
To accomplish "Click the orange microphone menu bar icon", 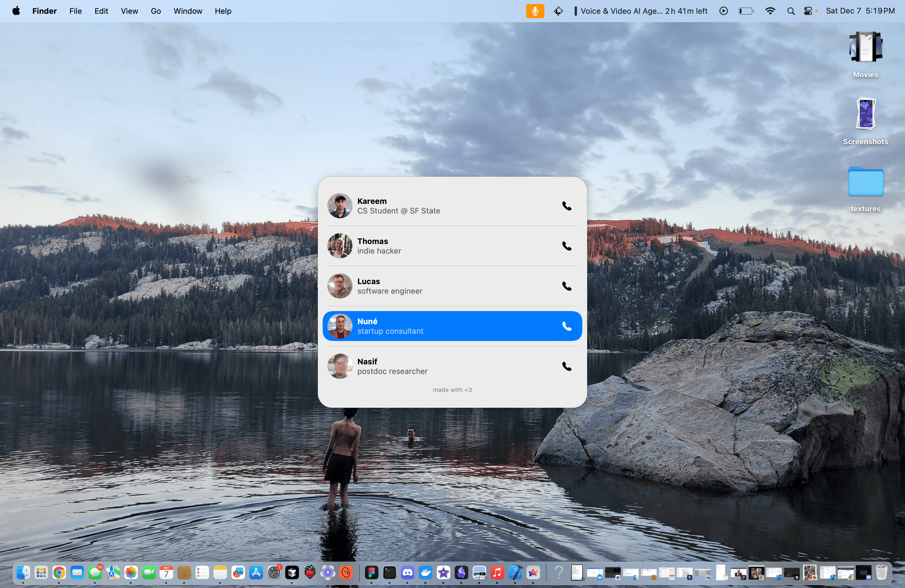I will click(x=535, y=11).
